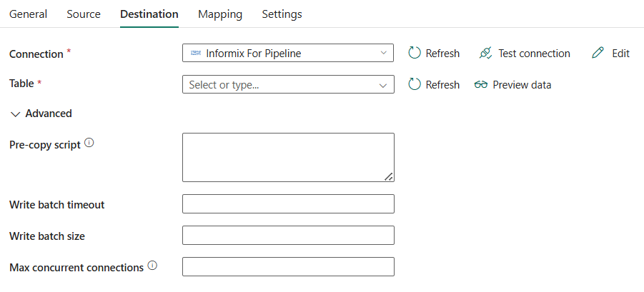This screenshot has width=644, height=292.
Task: Open the Connection dropdown showing Informix For Pipeline
Action: click(288, 53)
